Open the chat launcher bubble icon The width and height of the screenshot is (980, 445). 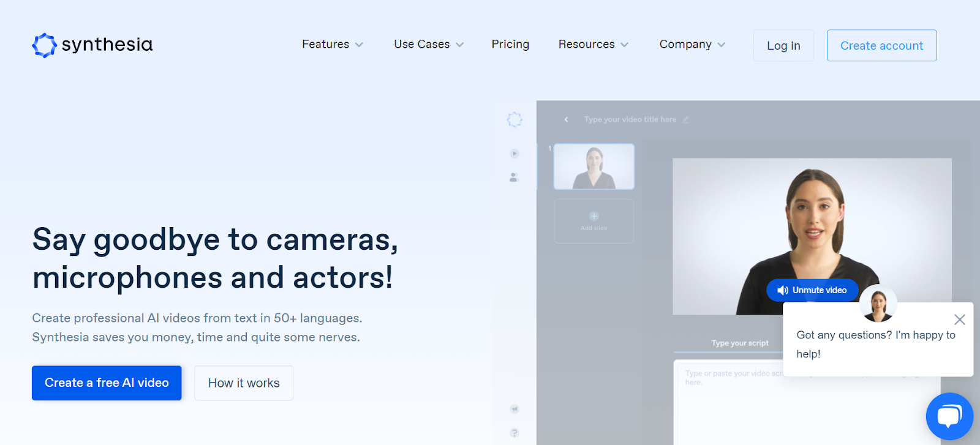click(x=949, y=416)
